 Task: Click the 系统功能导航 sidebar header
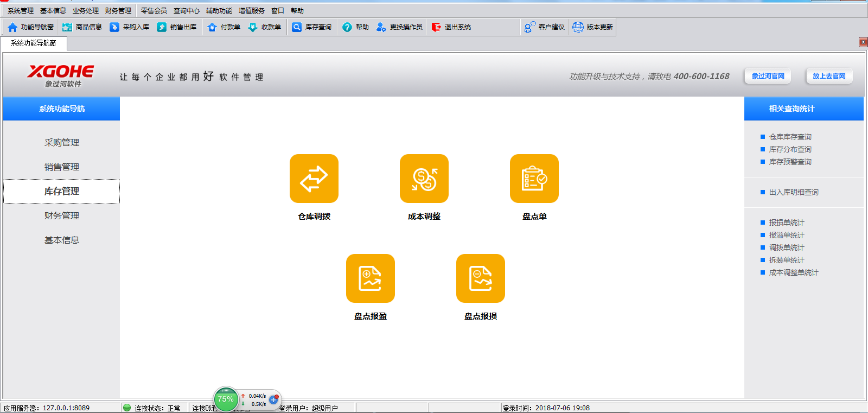tap(61, 109)
